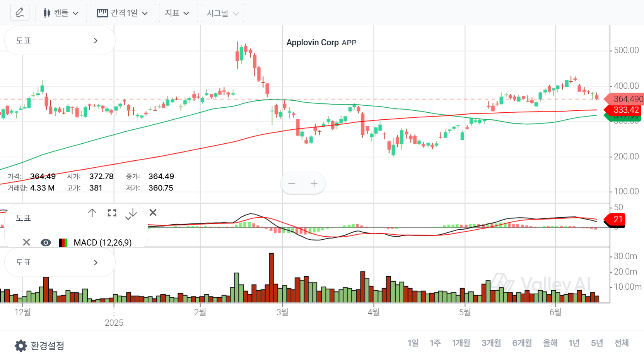Select the 6개월 time range

coord(522,343)
